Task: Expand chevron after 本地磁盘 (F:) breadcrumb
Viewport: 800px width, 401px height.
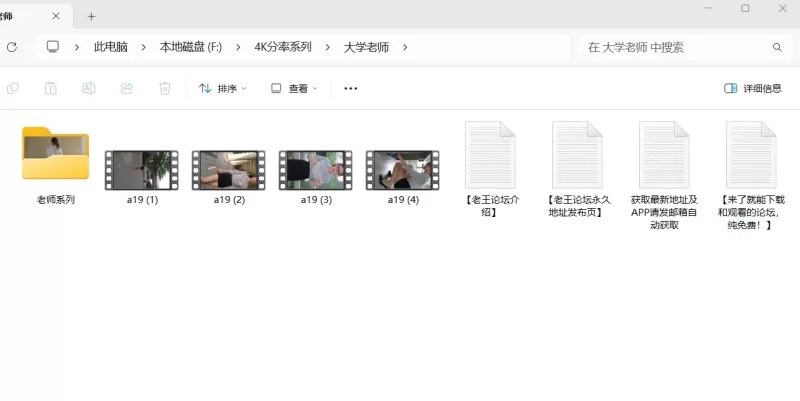Action: point(238,47)
